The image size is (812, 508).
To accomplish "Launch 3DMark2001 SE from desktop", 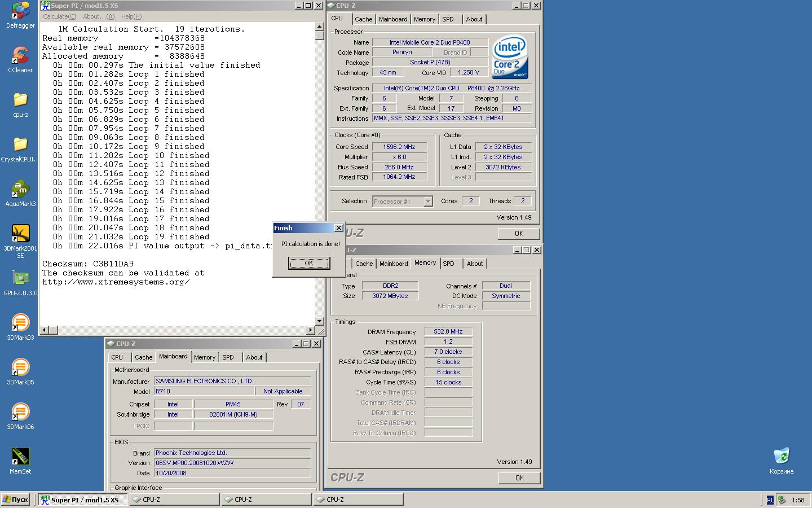I will click(x=20, y=242).
